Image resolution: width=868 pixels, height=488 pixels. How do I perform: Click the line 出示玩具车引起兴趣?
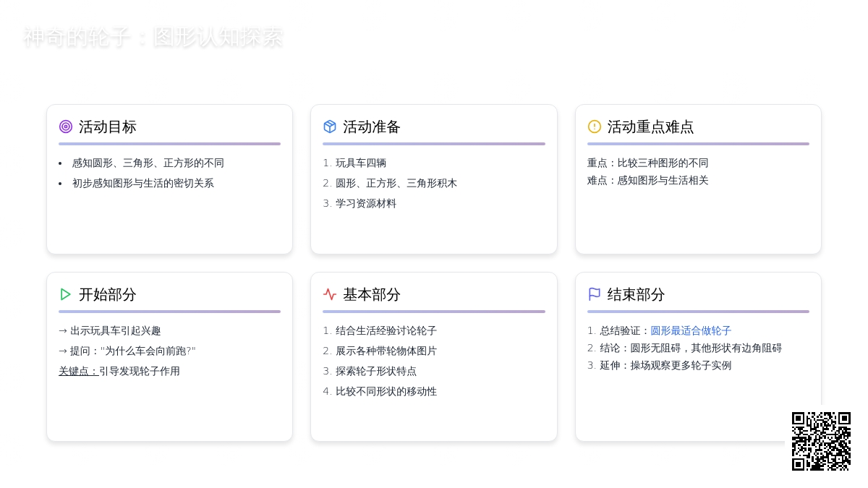[x=110, y=330]
